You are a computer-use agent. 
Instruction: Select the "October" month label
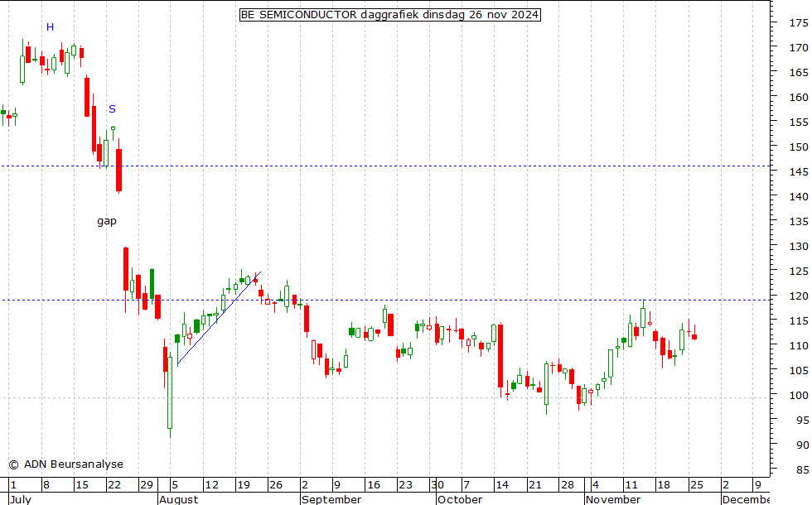pyautogui.click(x=460, y=499)
